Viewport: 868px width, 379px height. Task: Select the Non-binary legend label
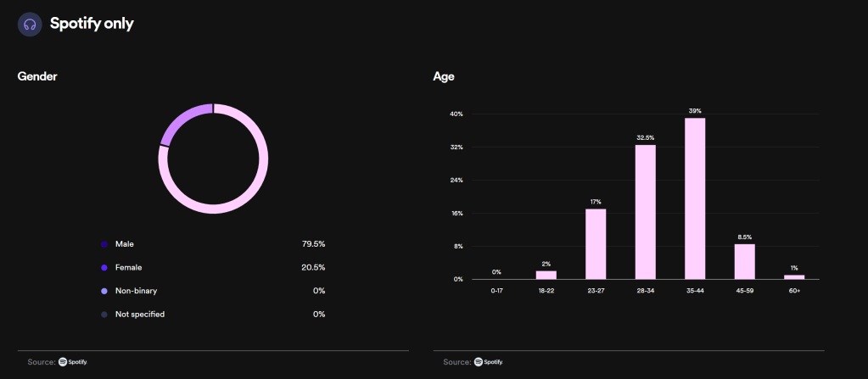pyautogui.click(x=137, y=291)
